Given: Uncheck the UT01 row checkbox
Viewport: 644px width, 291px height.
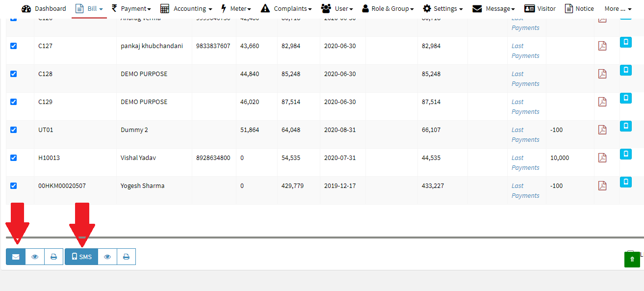Looking at the screenshot, I should [14, 130].
